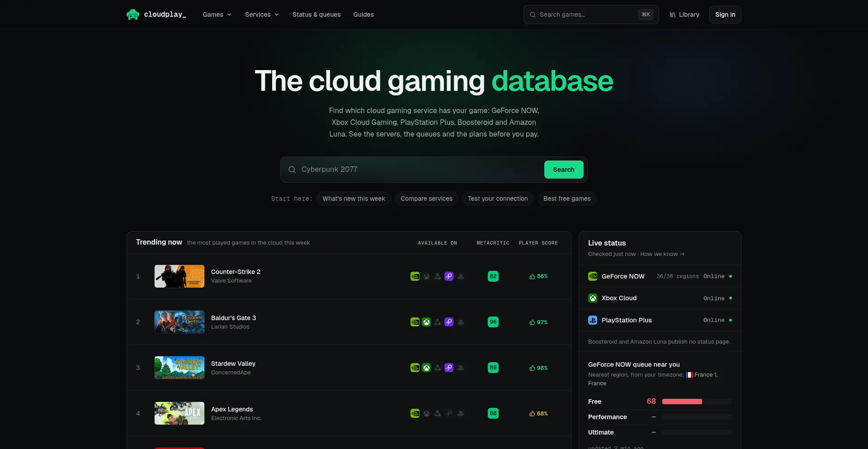
Task: Click Stardew Valley's purple Boosteroid icon
Action: (449, 368)
